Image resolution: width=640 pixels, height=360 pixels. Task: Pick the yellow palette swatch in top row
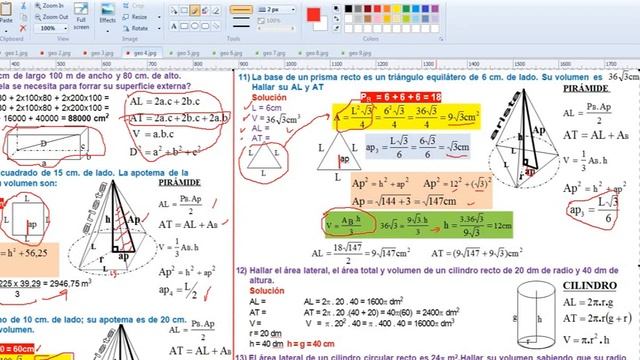[x=396, y=9]
